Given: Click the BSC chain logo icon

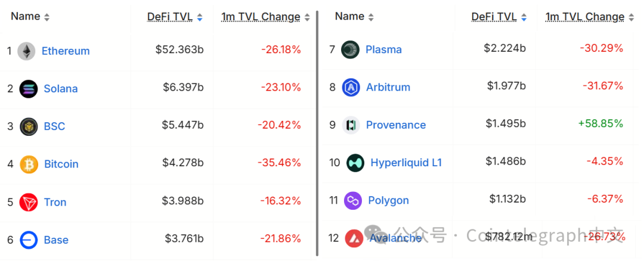Looking at the screenshot, I should [x=29, y=126].
